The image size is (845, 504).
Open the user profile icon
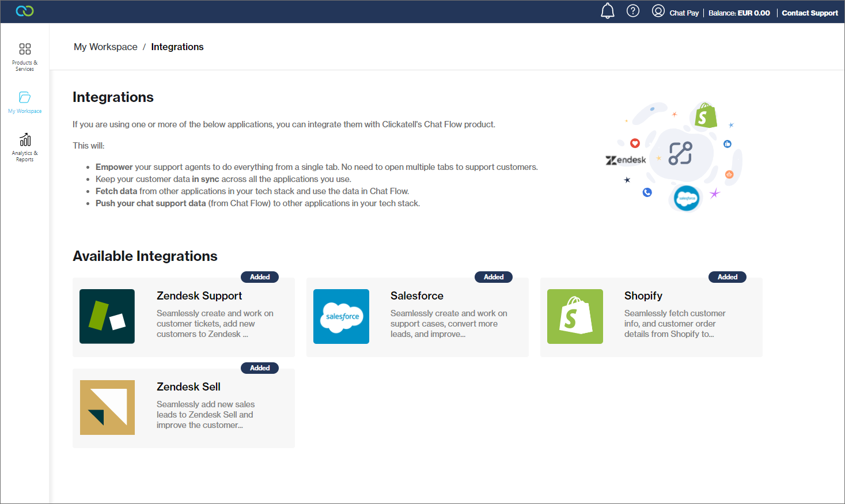click(x=658, y=11)
